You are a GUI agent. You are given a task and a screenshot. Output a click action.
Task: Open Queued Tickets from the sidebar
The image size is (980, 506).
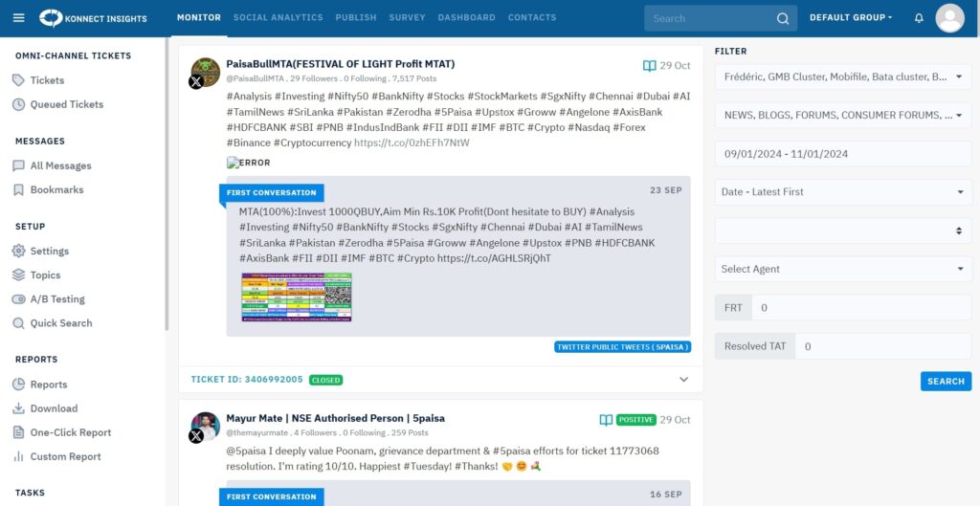pos(66,104)
